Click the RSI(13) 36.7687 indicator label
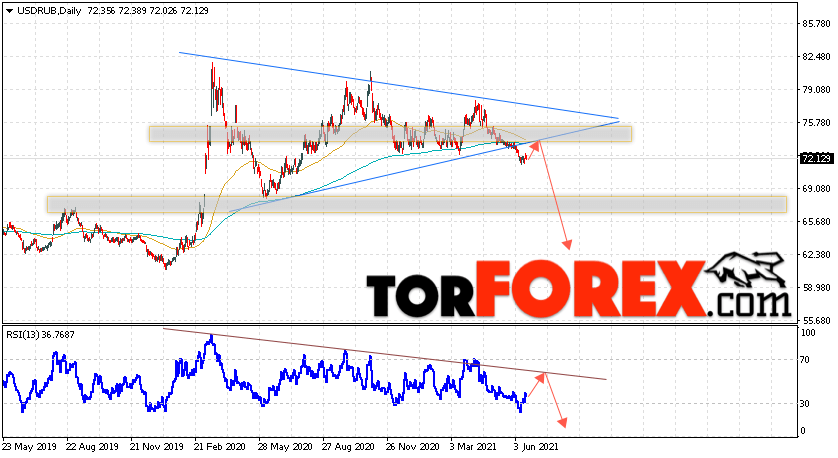The width and height of the screenshot is (838, 458). 40,335
